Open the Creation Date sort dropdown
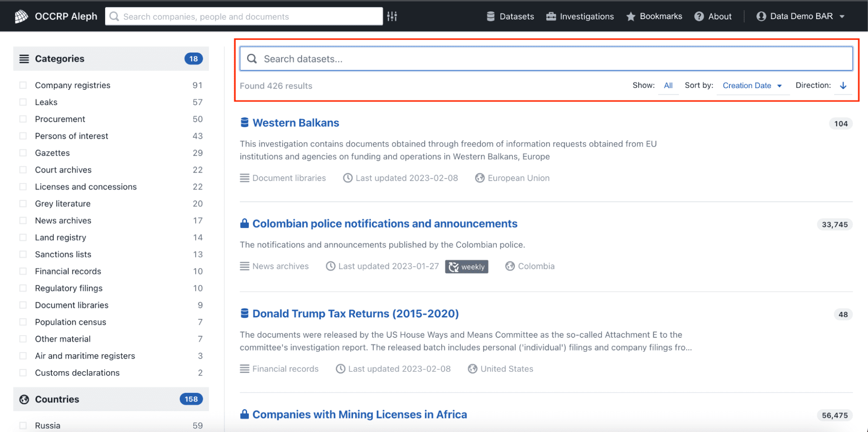 (x=752, y=86)
